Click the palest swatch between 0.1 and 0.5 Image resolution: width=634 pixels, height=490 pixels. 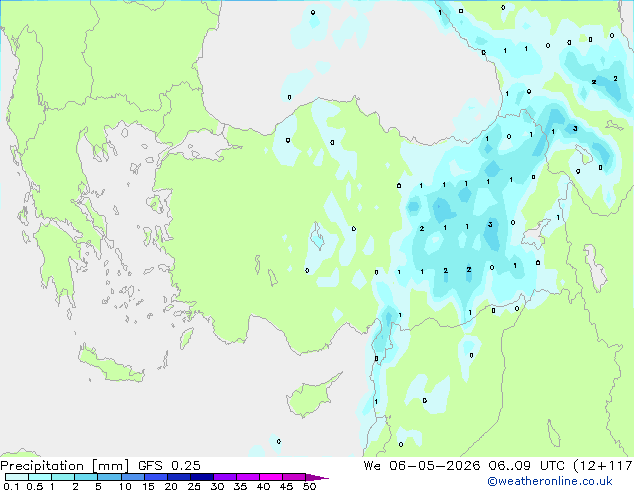point(17,477)
